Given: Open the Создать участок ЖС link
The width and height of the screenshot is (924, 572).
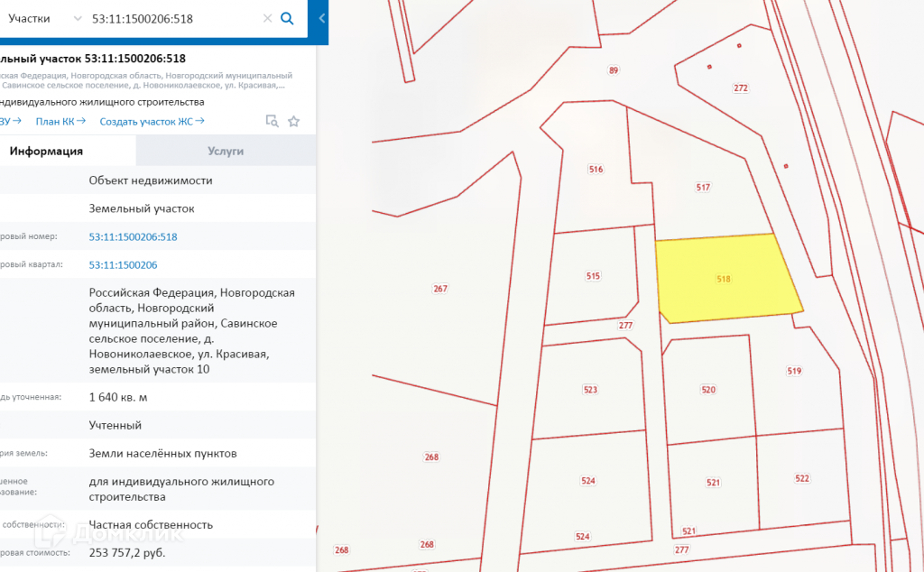Looking at the screenshot, I should 152,122.
